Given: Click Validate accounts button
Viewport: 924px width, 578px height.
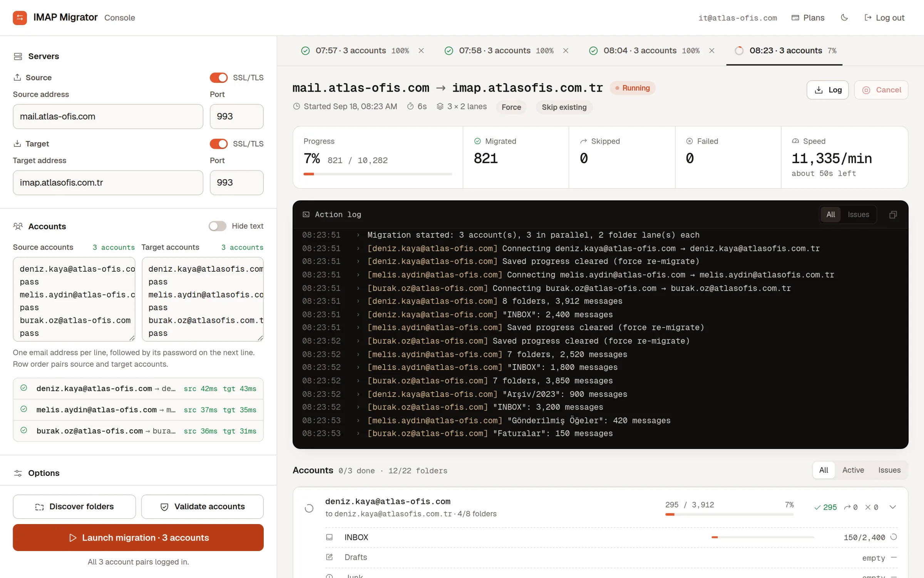Looking at the screenshot, I should [x=203, y=507].
